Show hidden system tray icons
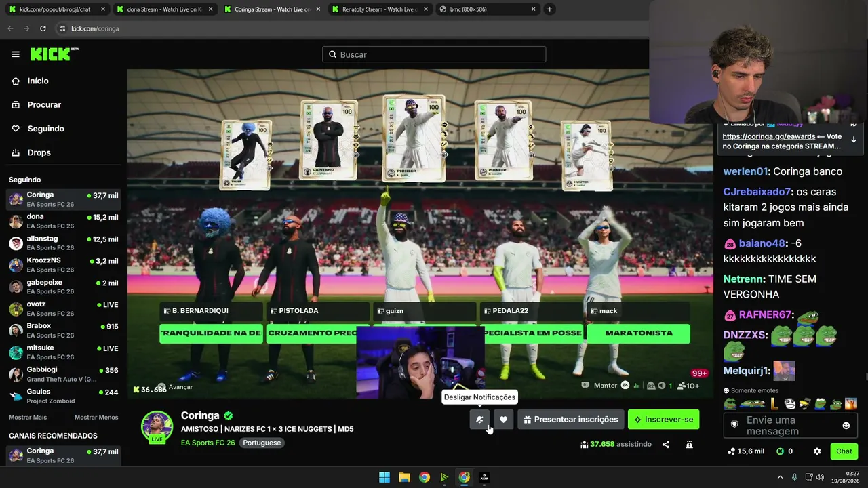Image resolution: width=868 pixels, height=488 pixels. coord(780,477)
